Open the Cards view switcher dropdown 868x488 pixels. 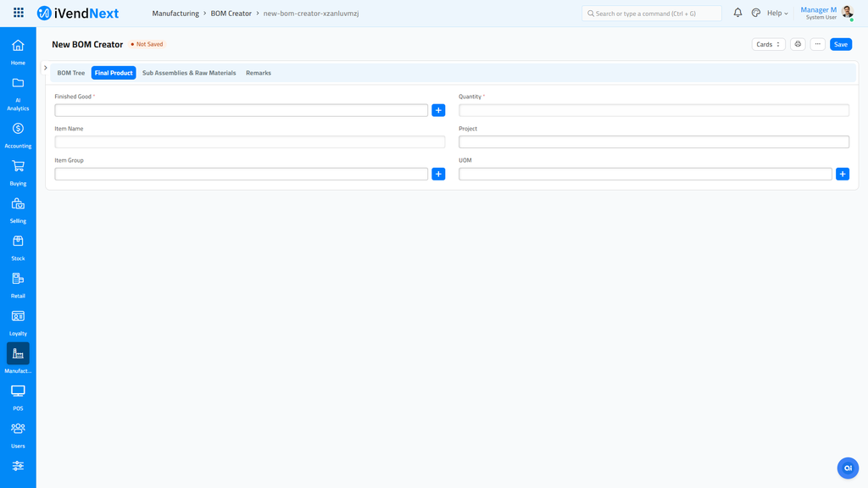coord(768,44)
